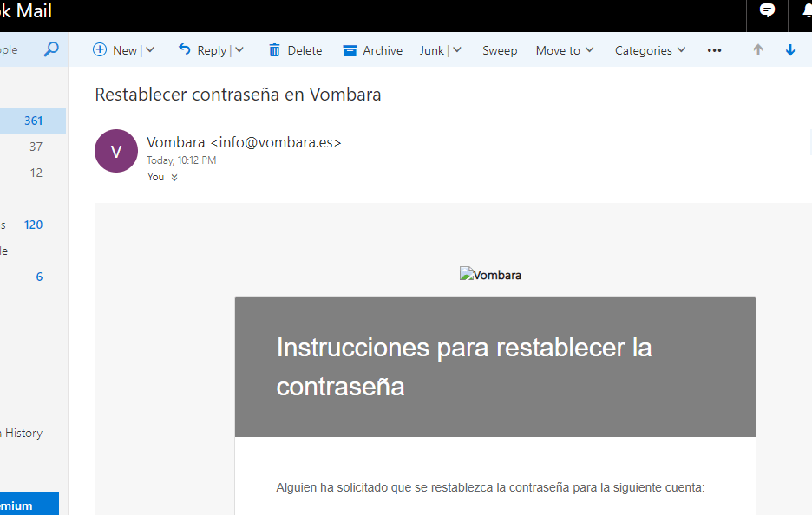
Task: Select folder with count 12
Action: coord(33,173)
